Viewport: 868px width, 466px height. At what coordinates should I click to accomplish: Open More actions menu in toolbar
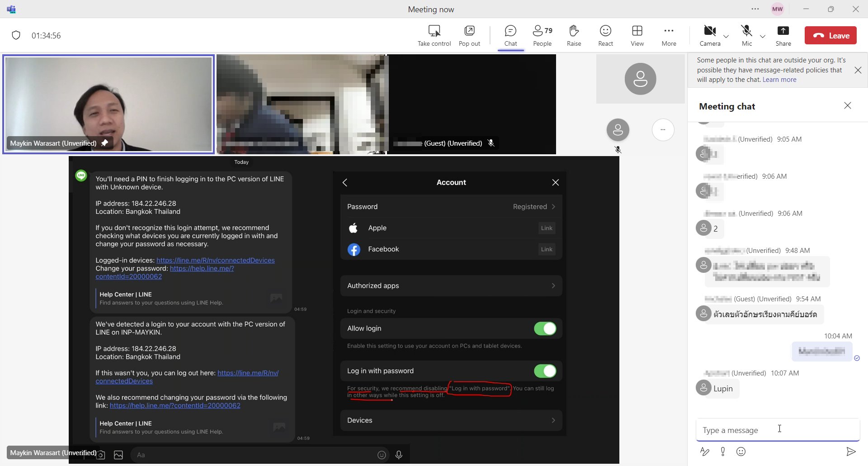click(x=669, y=31)
